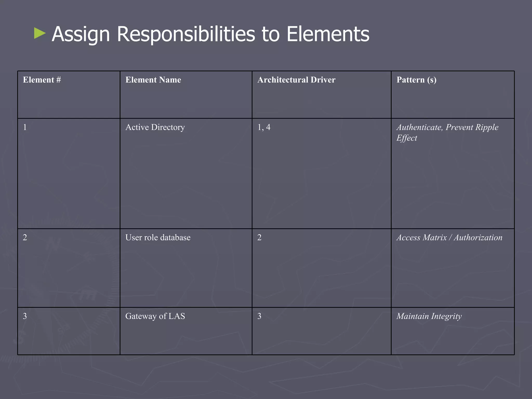Select the 'User role database' cell
This screenshot has height=399, width=532.
pos(186,268)
